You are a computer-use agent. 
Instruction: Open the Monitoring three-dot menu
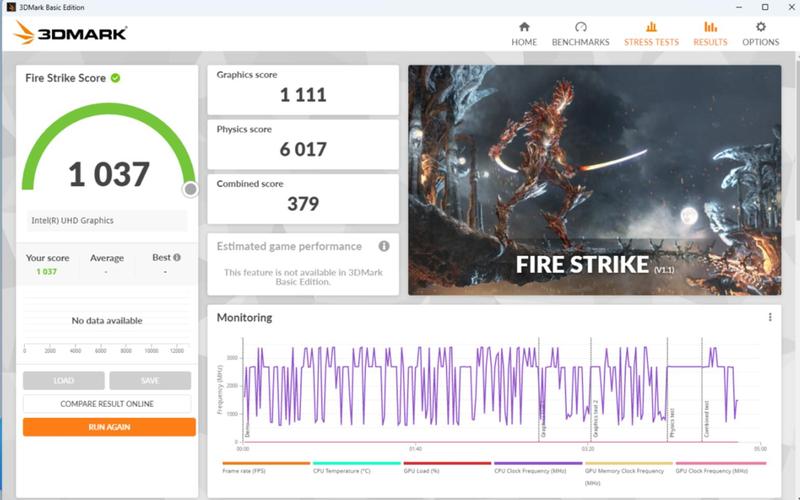pyautogui.click(x=770, y=317)
